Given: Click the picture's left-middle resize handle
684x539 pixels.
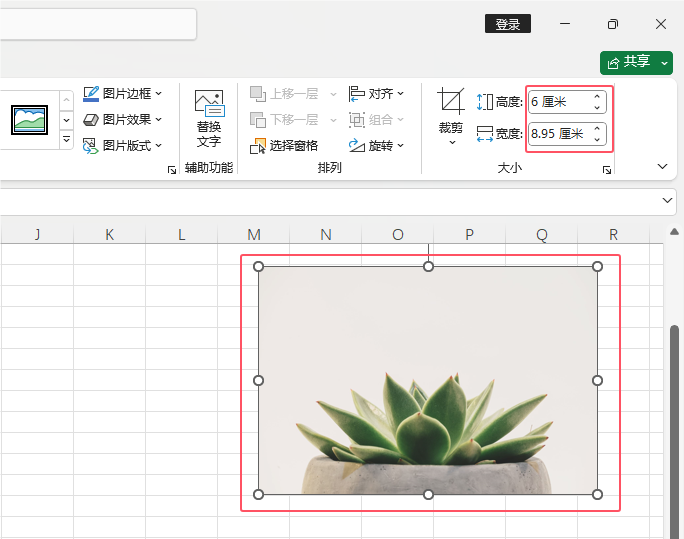Looking at the screenshot, I should click(x=258, y=381).
